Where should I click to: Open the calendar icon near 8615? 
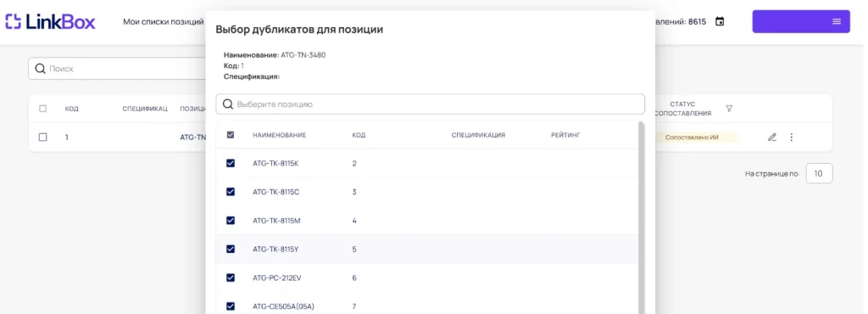(x=720, y=21)
